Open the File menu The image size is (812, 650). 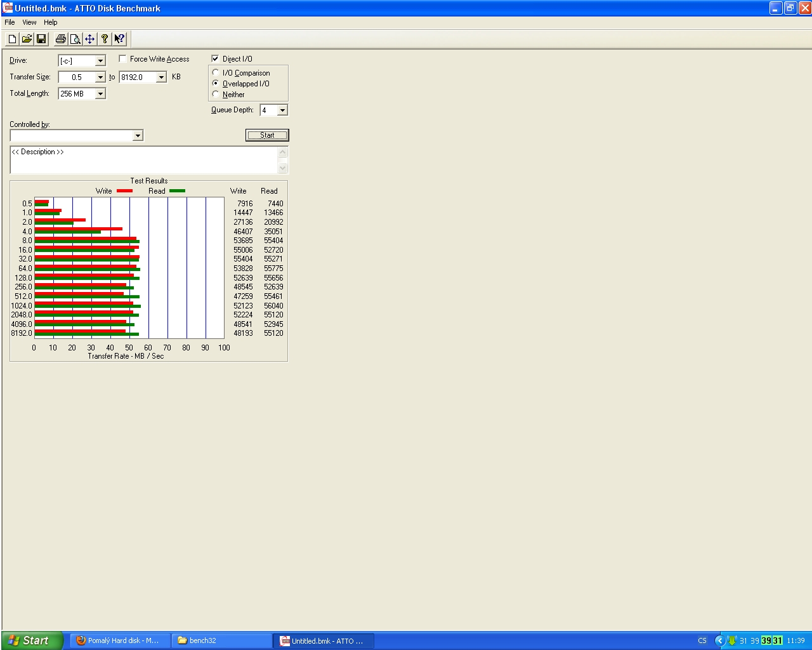pyautogui.click(x=10, y=22)
